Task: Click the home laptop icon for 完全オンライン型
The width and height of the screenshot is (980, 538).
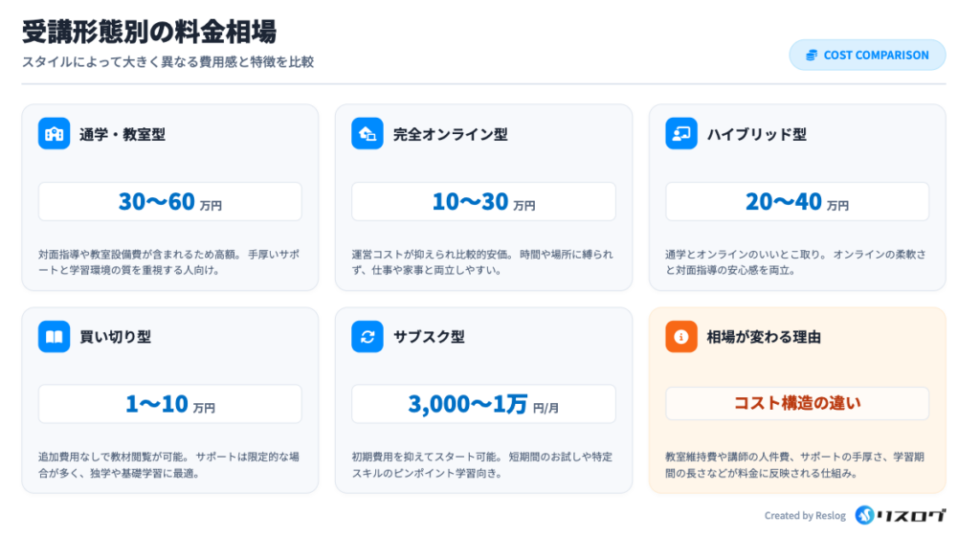Action: point(367,134)
